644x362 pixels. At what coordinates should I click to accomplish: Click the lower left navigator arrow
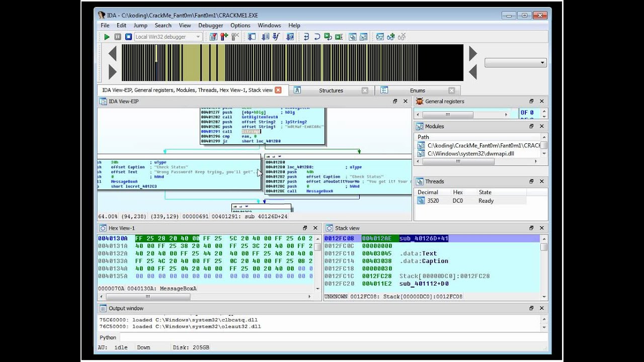[112, 72]
